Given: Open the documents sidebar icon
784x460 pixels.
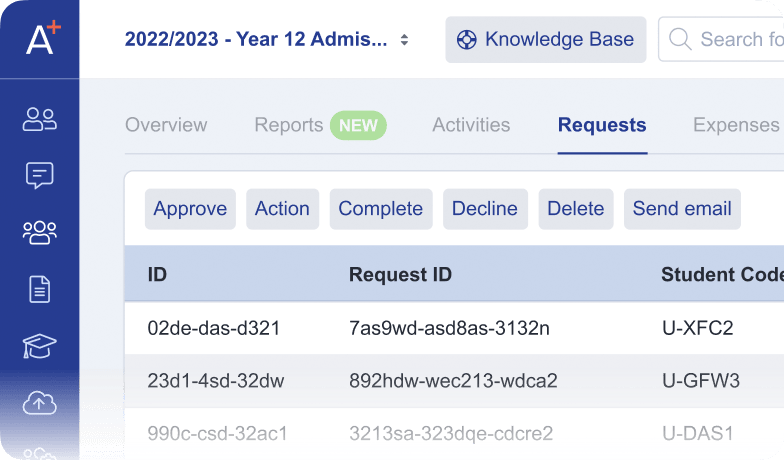Looking at the screenshot, I should point(40,289).
